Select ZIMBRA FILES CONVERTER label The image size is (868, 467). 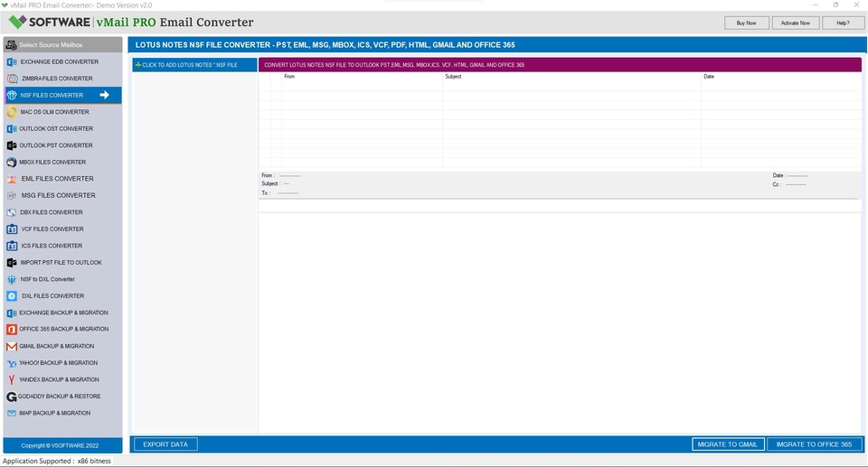point(57,79)
